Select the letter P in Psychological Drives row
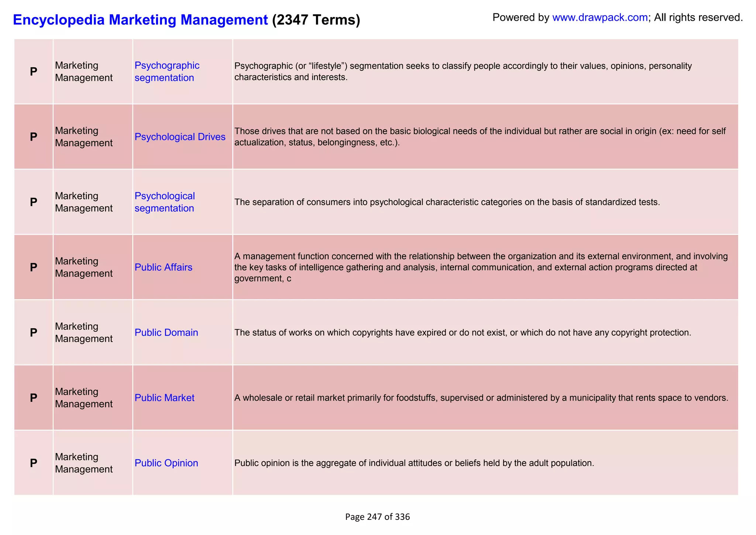 (x=34, y=137)
